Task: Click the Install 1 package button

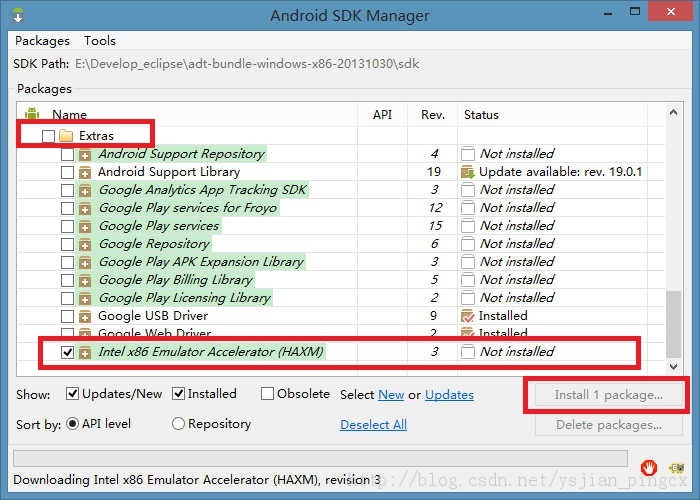Action: pos(608,395)
